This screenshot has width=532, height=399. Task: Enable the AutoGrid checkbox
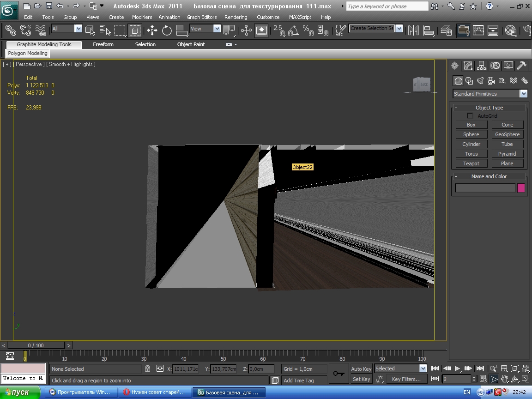(x=470, y=116)
